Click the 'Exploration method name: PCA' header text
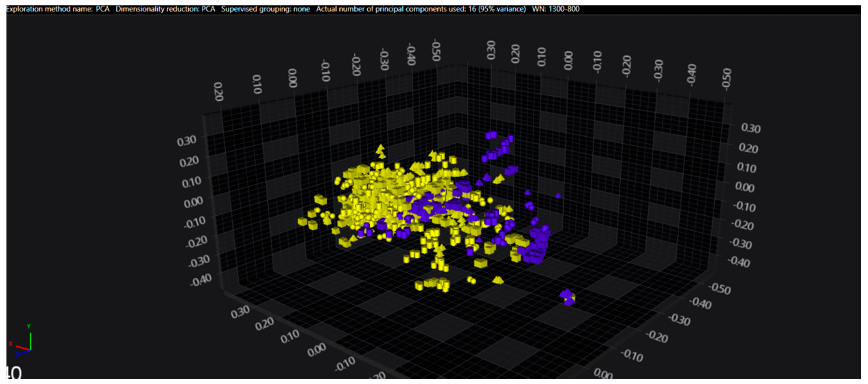868x384 pixels. pos(58,9)
